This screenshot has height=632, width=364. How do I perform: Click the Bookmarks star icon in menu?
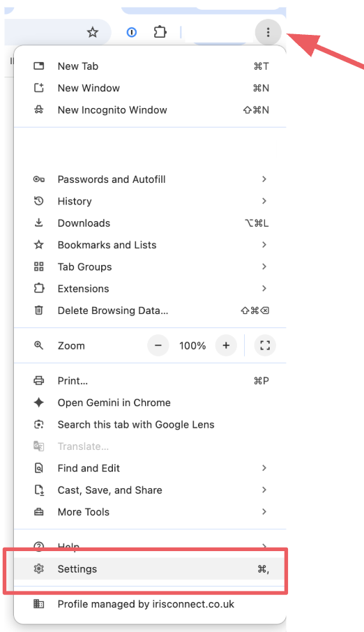click(38, 245)
